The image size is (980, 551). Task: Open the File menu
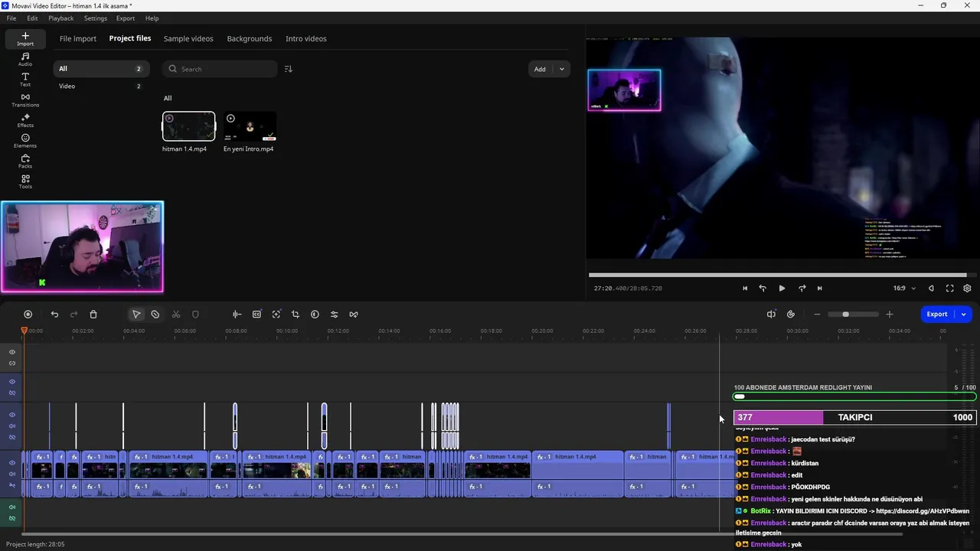point(11,18)
